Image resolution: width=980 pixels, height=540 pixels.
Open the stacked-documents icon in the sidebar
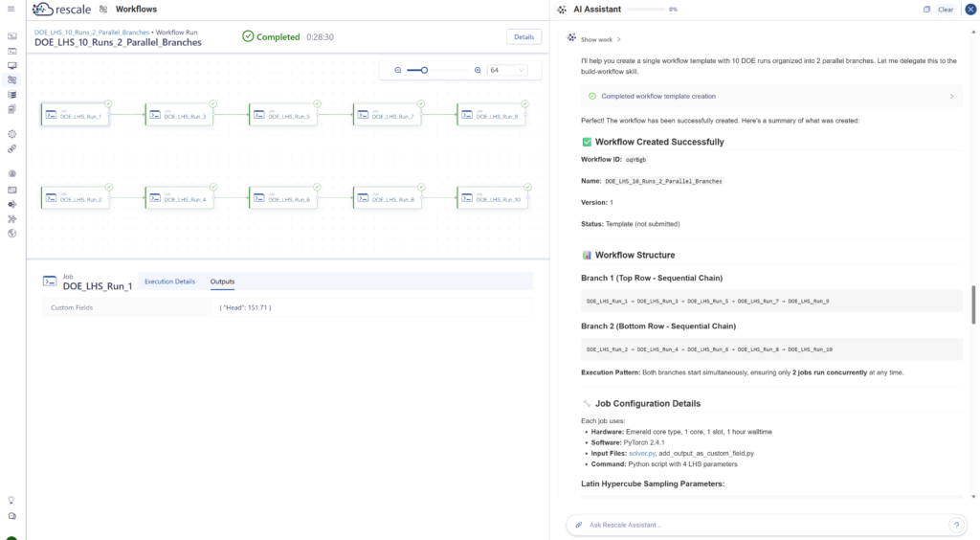tap(11, 109)
